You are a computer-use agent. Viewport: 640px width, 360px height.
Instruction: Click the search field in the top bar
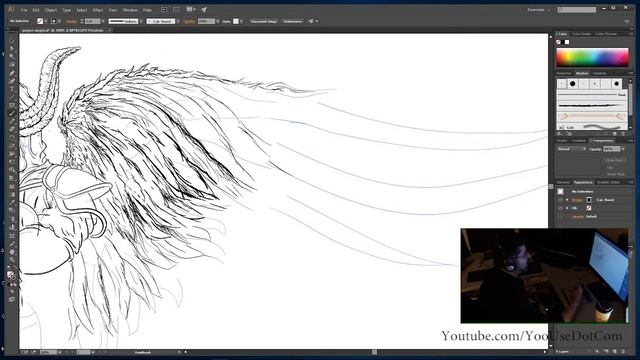click(576, 9)
